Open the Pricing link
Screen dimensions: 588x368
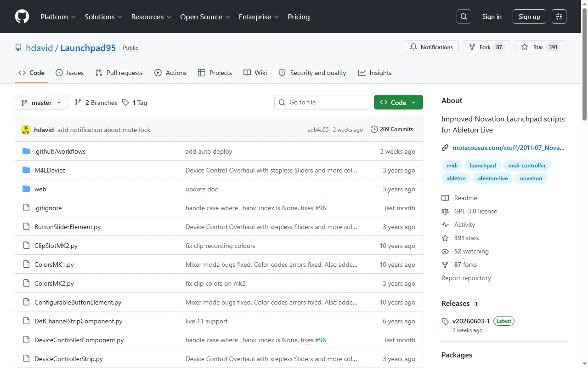(x=299, y=17)
